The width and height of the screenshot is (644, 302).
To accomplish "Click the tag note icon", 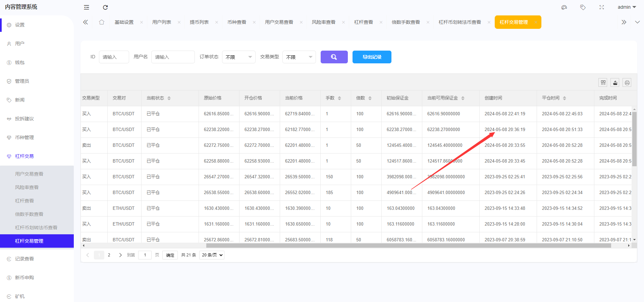I will tap(583, 7).
